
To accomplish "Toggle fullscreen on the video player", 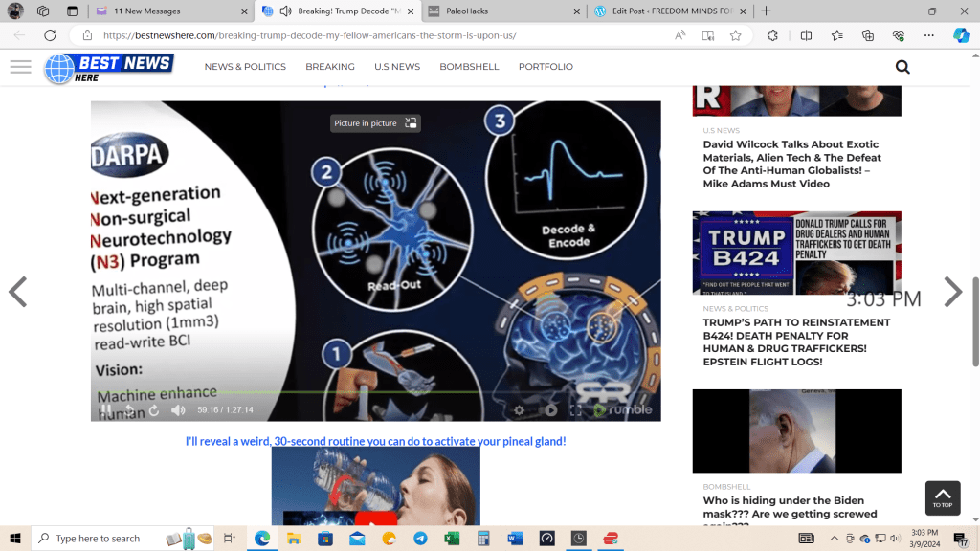I will point(576,410).
